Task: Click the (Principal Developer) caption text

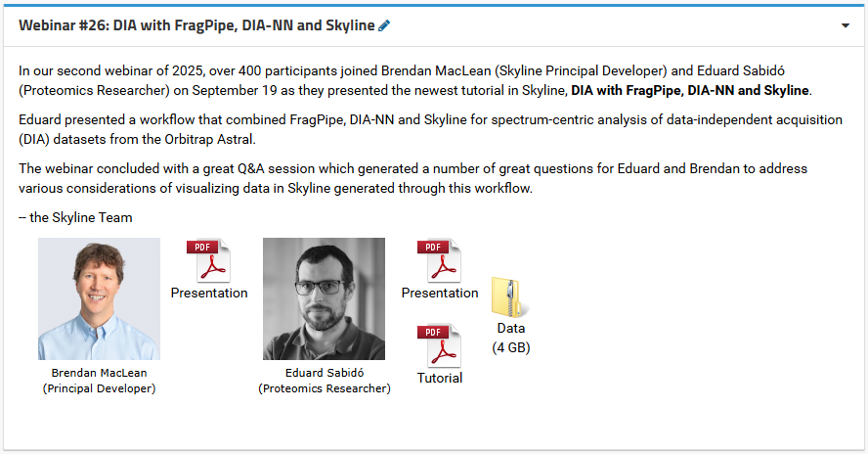Action: click(x=99, y=388)
